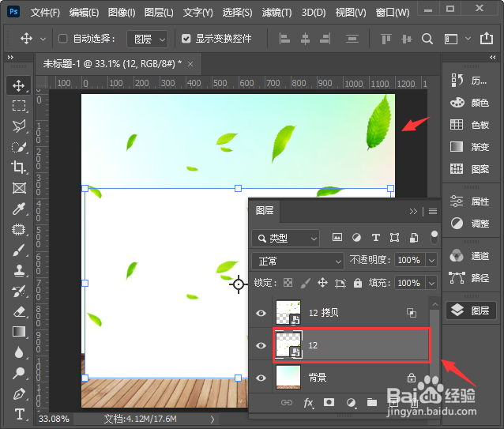504x429 pixels.
Task: Click align right edges icon
Action: click(x=325, y=40)
